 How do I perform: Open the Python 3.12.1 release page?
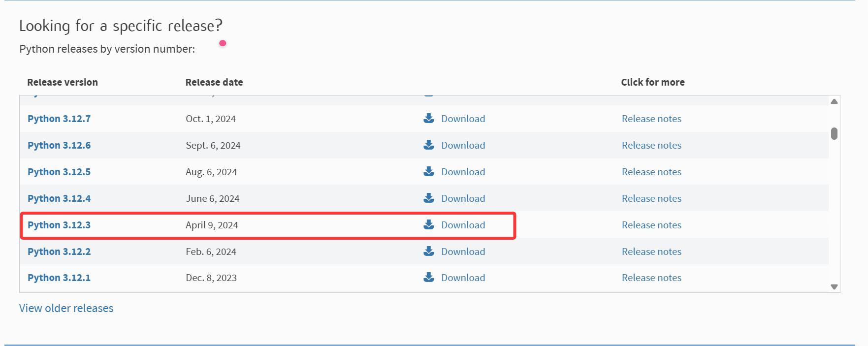(x=59, y=278)
